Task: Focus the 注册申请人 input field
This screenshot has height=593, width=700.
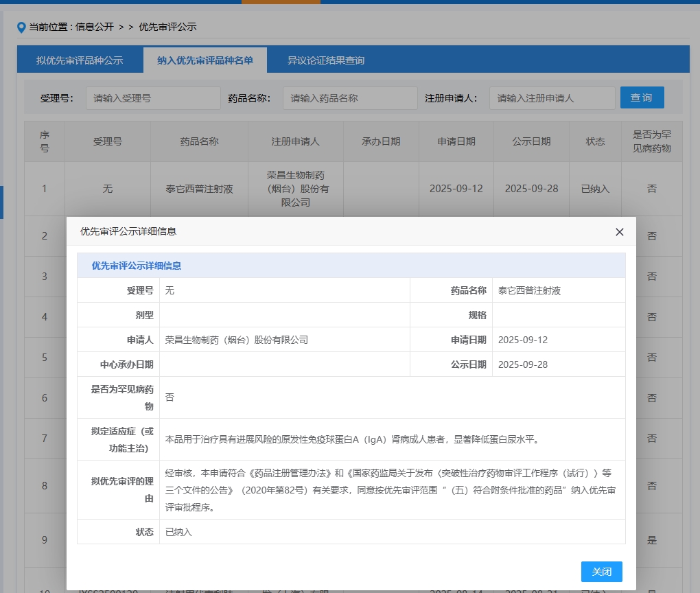Action: pyautogui.click(x=552, y=98)
